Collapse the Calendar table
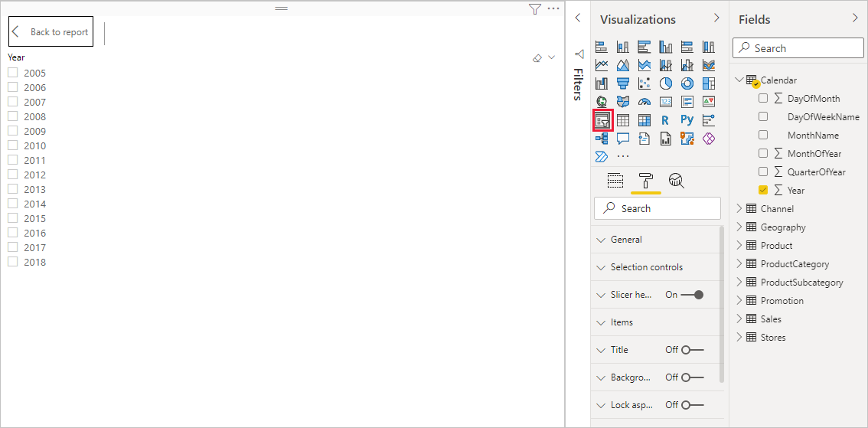Image resolution: width=868 pixels, height=428 pixels. 739,80
